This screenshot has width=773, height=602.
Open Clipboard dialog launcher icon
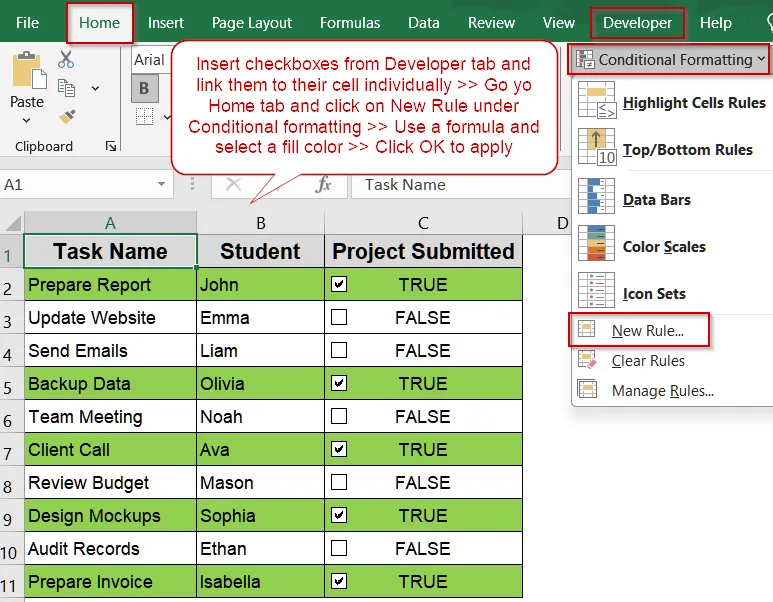111,146
